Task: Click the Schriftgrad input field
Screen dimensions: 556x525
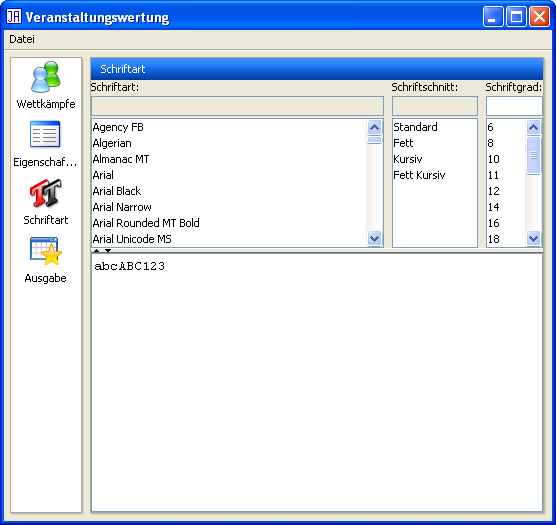Action: pos(514,106)
